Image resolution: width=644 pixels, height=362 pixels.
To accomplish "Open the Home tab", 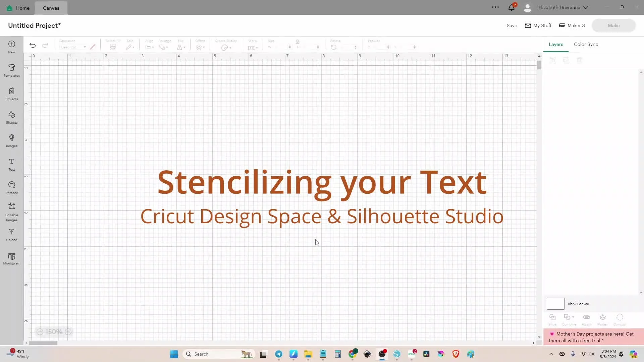I will (x=18, y=8).
